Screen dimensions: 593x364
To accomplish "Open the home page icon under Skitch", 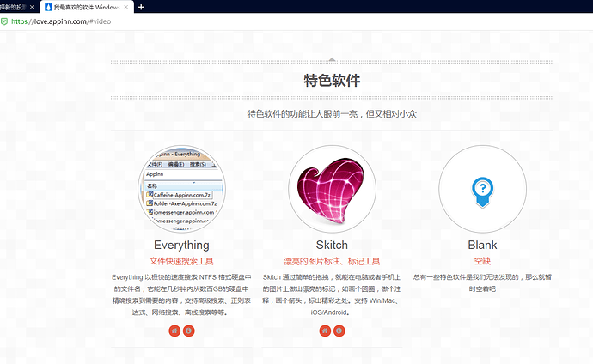I will tap(325, 331).
